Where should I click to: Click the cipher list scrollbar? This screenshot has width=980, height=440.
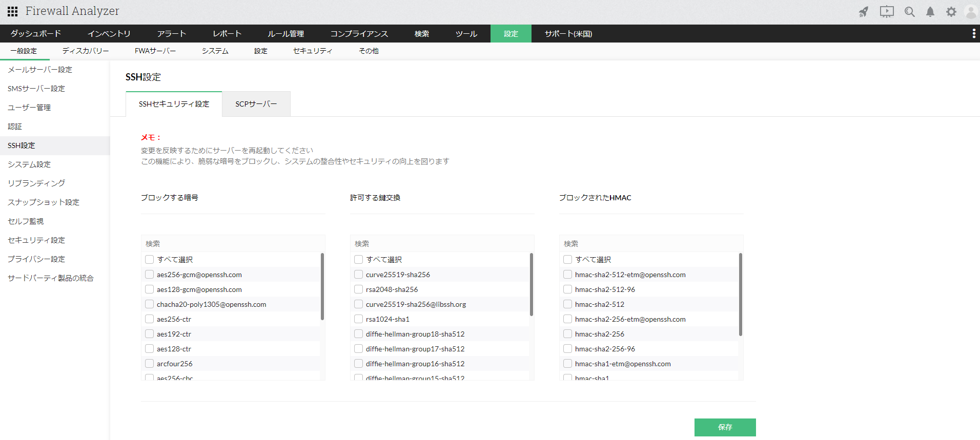pos(322,286)
